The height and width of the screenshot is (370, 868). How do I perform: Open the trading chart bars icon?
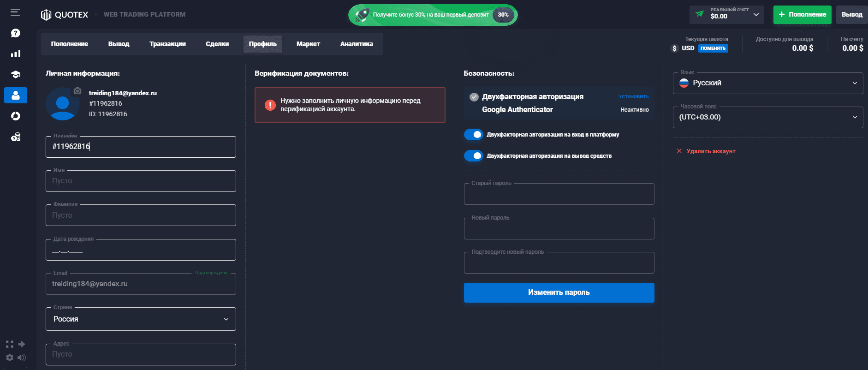(16, 54)
